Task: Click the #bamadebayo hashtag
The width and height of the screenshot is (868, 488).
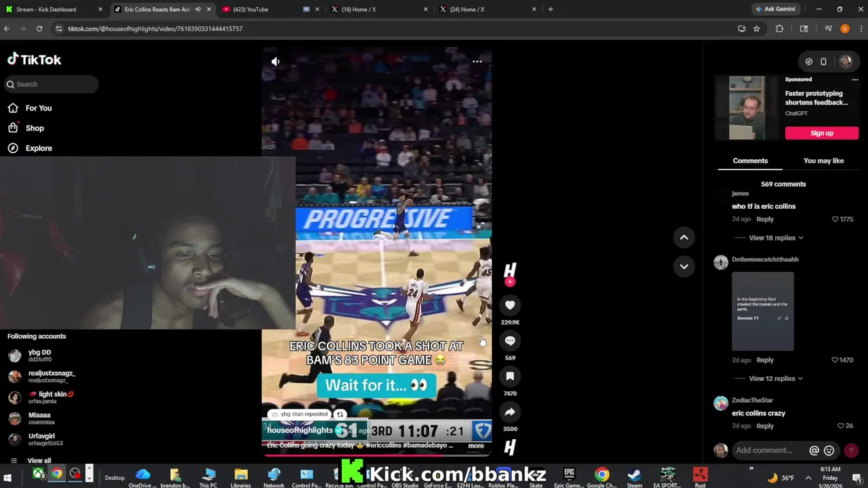Action: pos(425,445)
